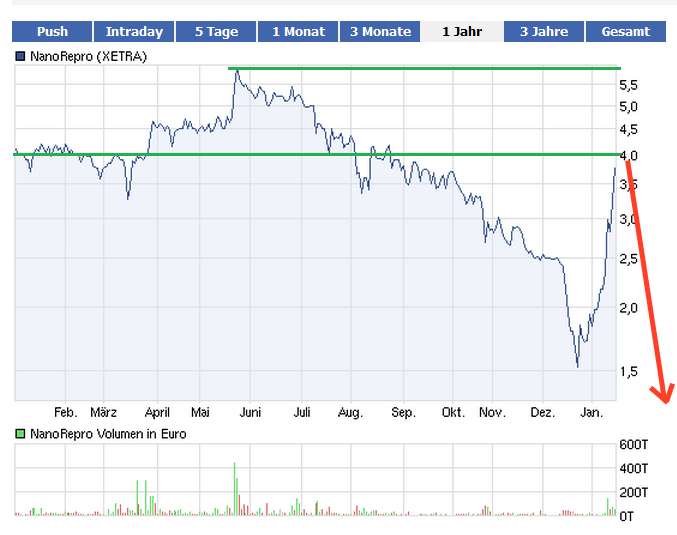
Task: Display the 3 Jahre chart
Action: 544,32
